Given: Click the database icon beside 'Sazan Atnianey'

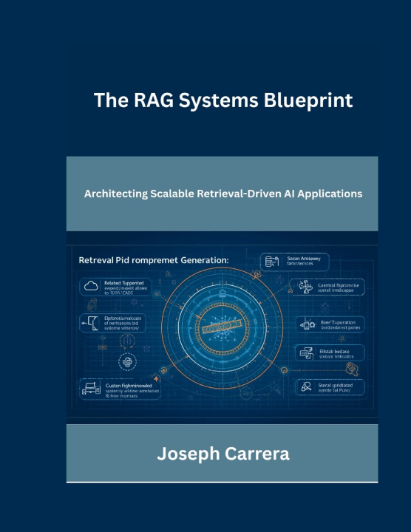Looking at the screenshot, I should coord(272,262).
